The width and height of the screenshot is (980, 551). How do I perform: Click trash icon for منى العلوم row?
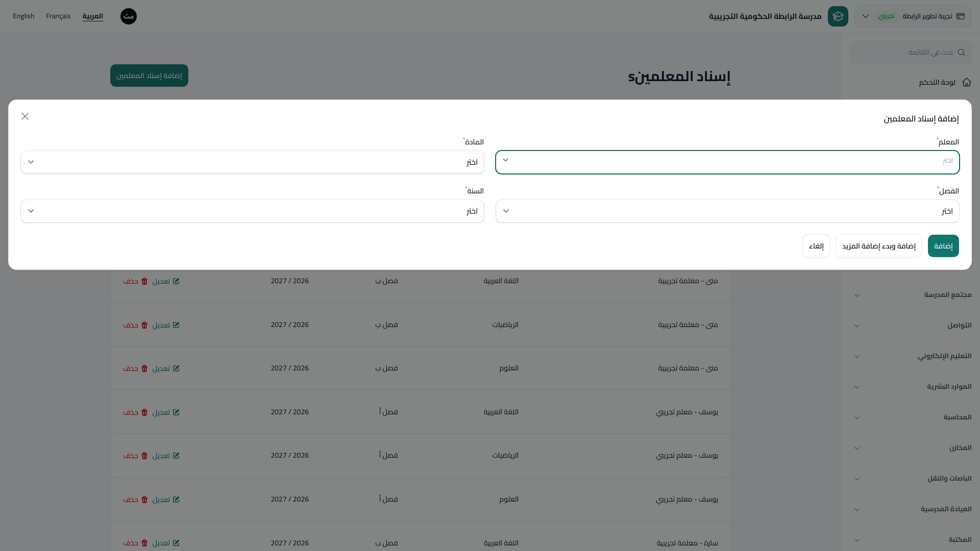pyautogui.click(x=144, y=368)
